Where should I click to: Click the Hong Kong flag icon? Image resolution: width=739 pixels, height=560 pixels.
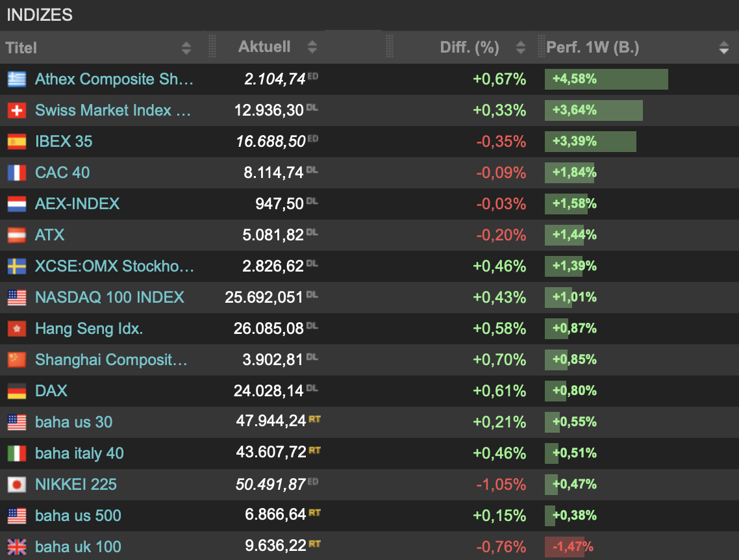[17, 329]
